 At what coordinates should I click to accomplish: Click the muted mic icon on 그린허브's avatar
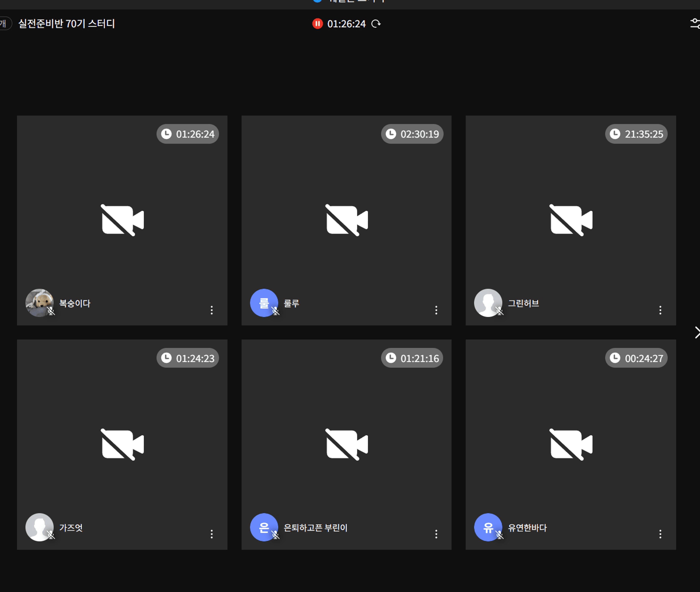(499, 311)
